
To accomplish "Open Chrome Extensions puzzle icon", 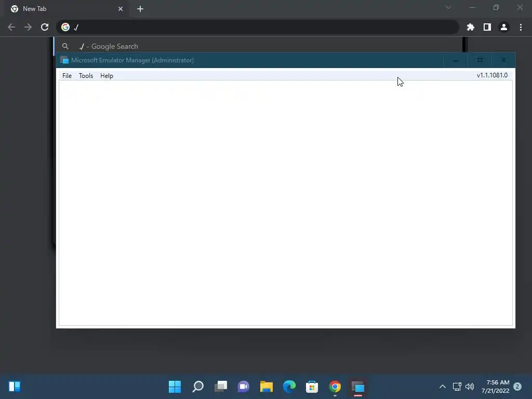I will click(x=471, y=27).
